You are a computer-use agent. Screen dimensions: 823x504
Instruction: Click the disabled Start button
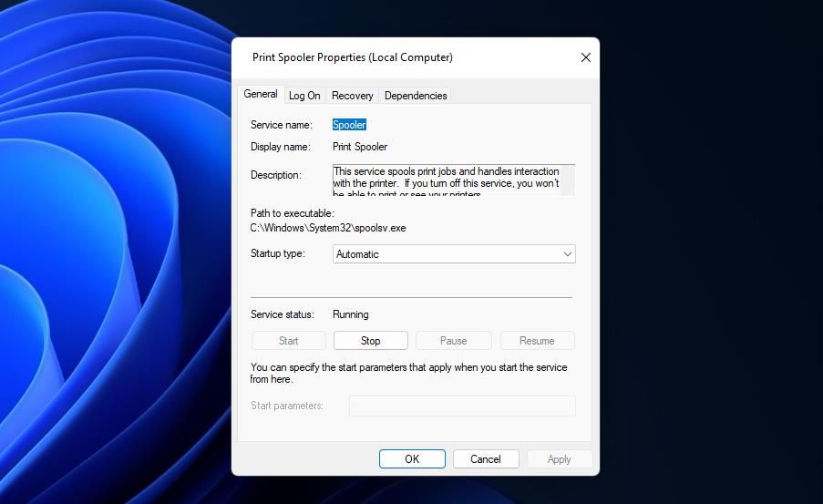click(288, 341)
